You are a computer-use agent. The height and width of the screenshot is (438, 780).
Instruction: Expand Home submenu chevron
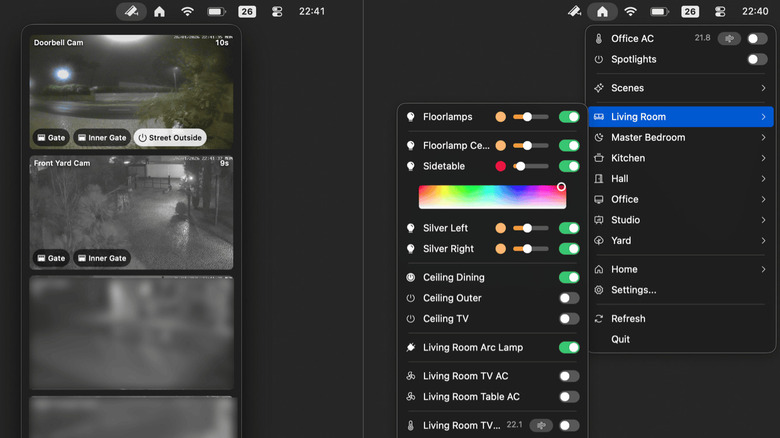[x=763, y=269]
